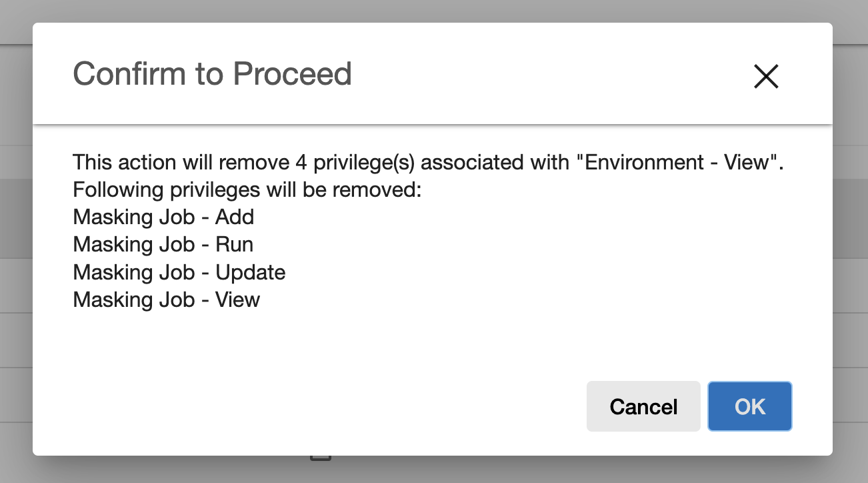Image resolution: width=868 pixels, height=483 pixels.
Task: Click the "Masking Job - Add" privilege text
Action: coord(163,217)
